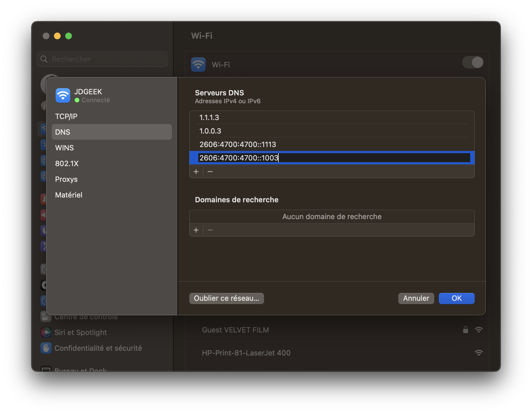Open Siri et Spotlight settings

pos(80,332)
